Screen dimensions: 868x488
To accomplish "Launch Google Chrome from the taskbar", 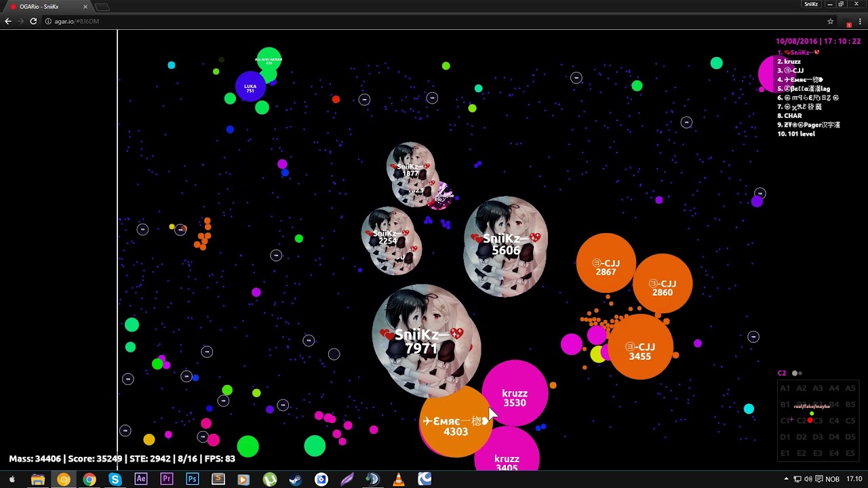I will tap(89, 479).
